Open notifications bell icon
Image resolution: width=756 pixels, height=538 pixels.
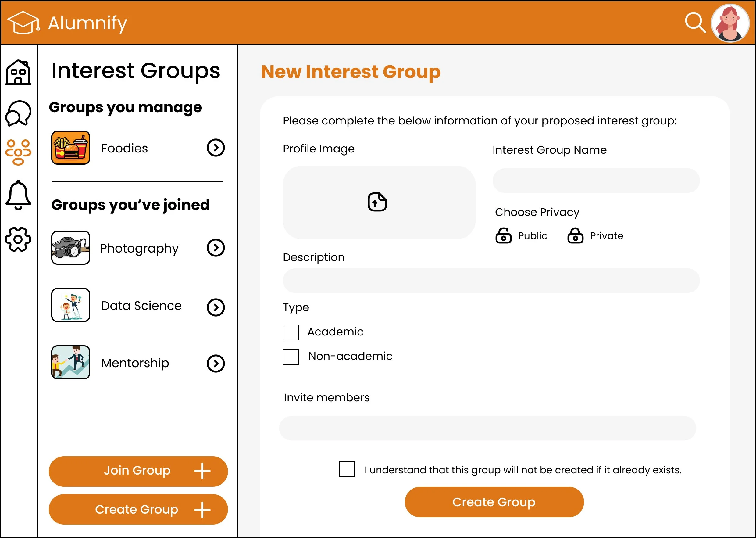tap(18, 195)
